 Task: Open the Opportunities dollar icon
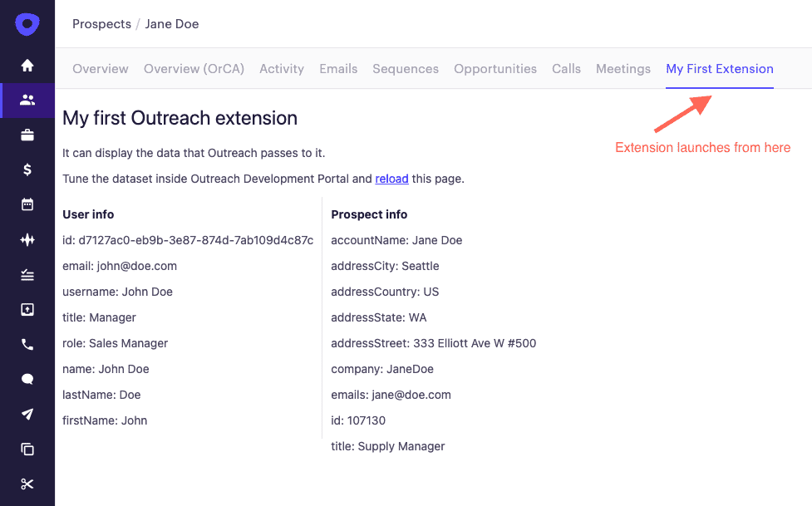click(27, 169)
